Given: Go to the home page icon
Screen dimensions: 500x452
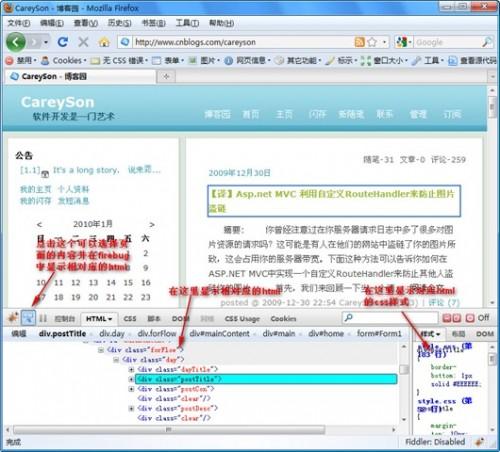Looking at the screenshot, I should 104,42.
